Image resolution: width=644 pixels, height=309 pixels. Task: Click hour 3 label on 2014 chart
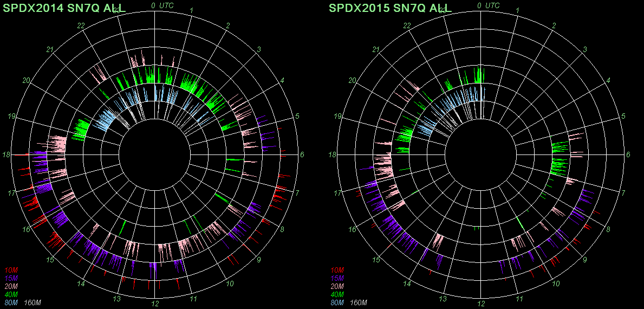pyautogui.click(x=259, y=50)
